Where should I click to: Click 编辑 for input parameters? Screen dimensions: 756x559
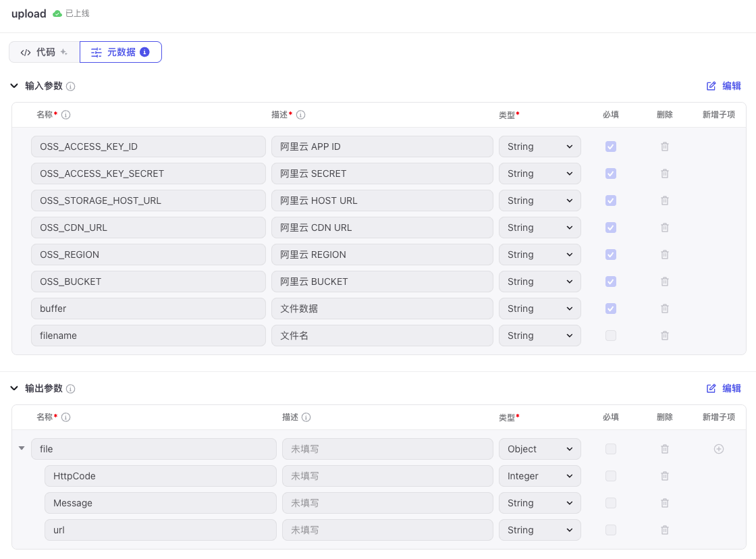point(723,86)
